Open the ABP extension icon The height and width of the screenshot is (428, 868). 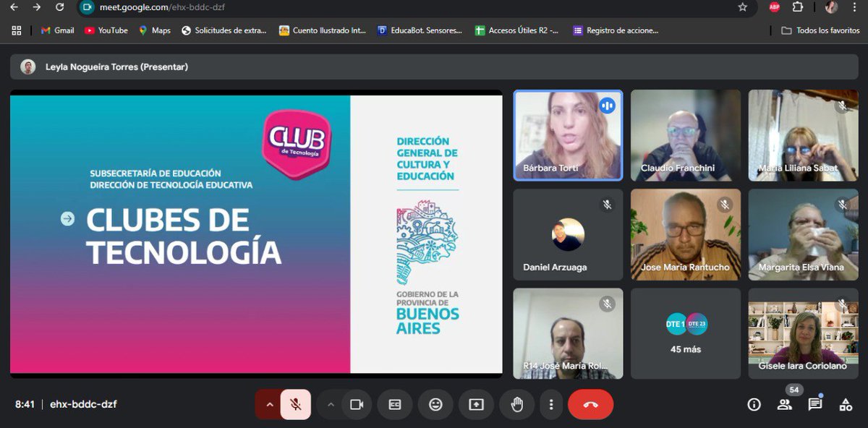775,7
